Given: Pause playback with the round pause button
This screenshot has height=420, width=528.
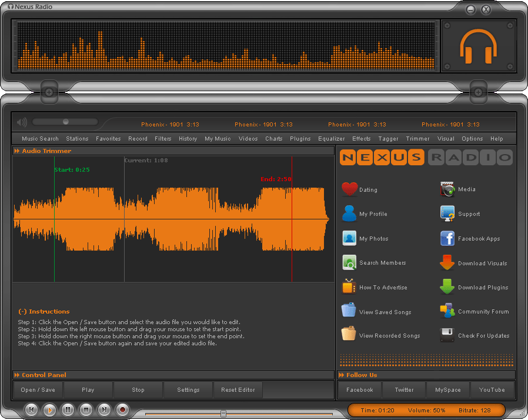Looking at the screenshot, I should coord(68,409).
